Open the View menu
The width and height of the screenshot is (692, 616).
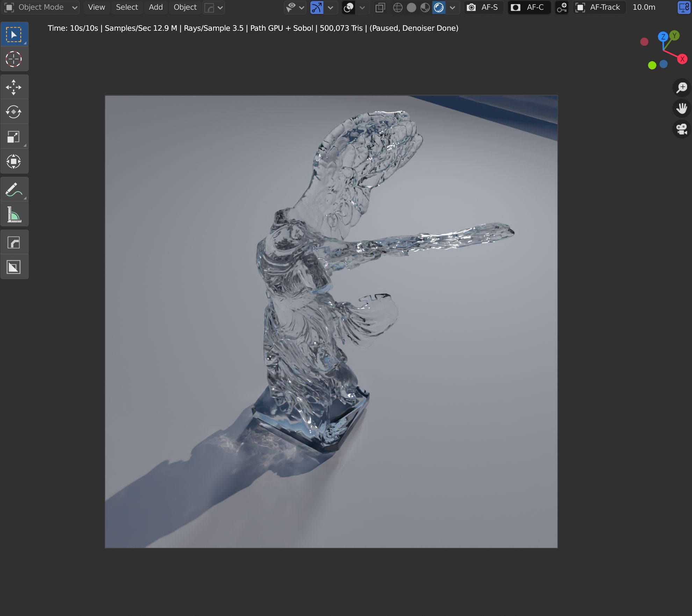(x=96, y=7)
